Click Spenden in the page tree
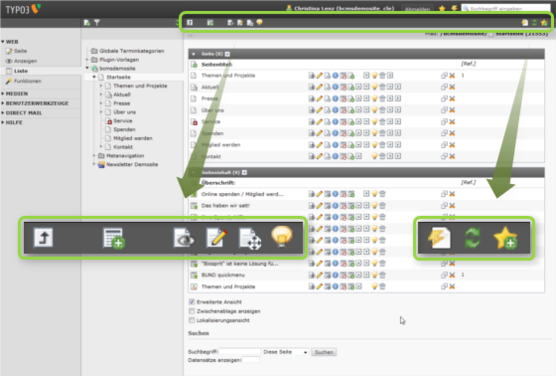This screenshot has width=556, height=376. [124, 129]
